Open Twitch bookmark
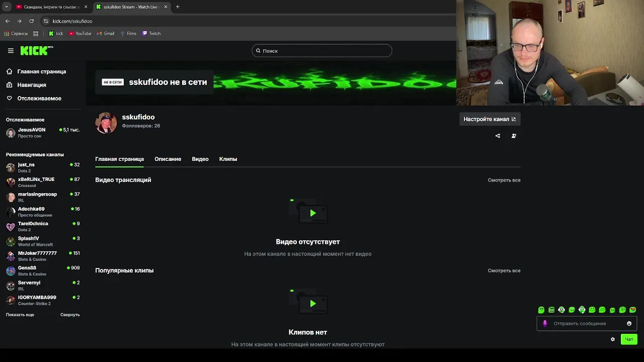Viewport: 644px width, 362px height. (x=151, y=34)
